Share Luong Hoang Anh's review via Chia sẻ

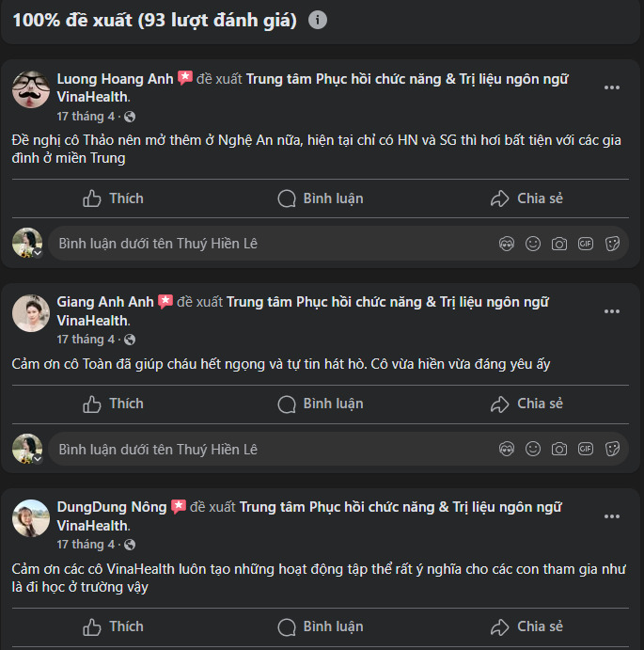526,198
